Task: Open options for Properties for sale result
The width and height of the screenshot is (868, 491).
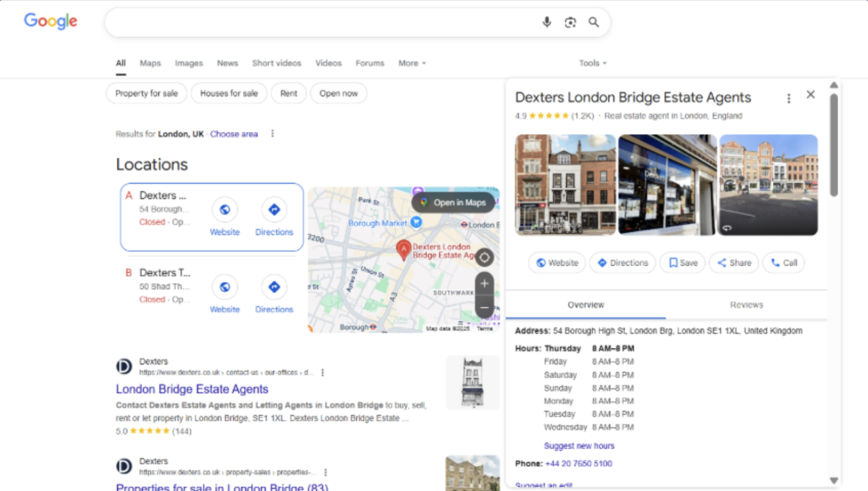Action: click(x=326, y=472)
